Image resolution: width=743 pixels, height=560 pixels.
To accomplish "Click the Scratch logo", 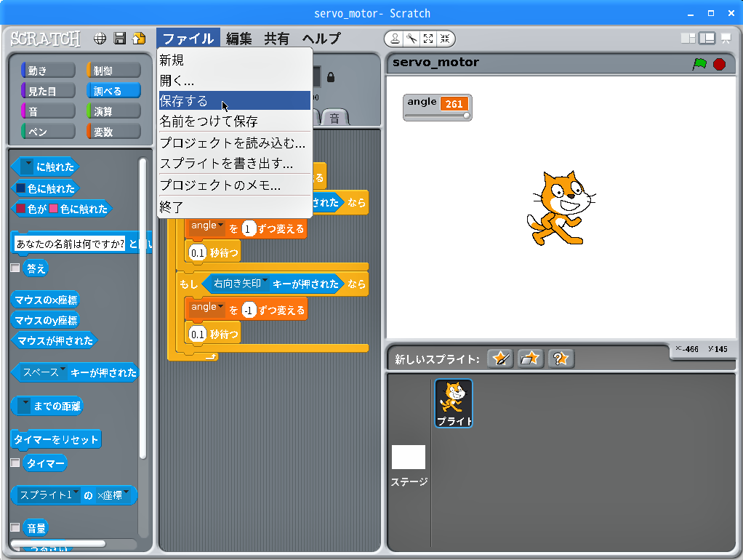I will 46,39.
